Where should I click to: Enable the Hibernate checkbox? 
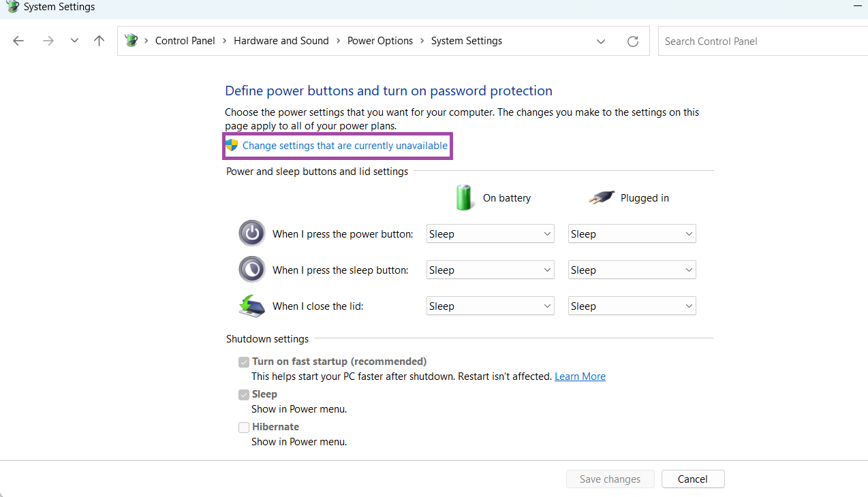tap(244, 428)
